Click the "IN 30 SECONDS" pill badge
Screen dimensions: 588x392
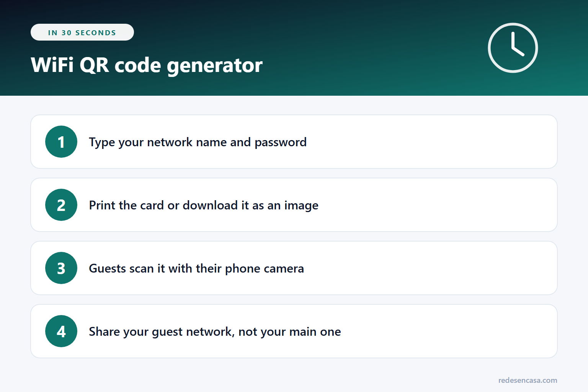point(82,32)
